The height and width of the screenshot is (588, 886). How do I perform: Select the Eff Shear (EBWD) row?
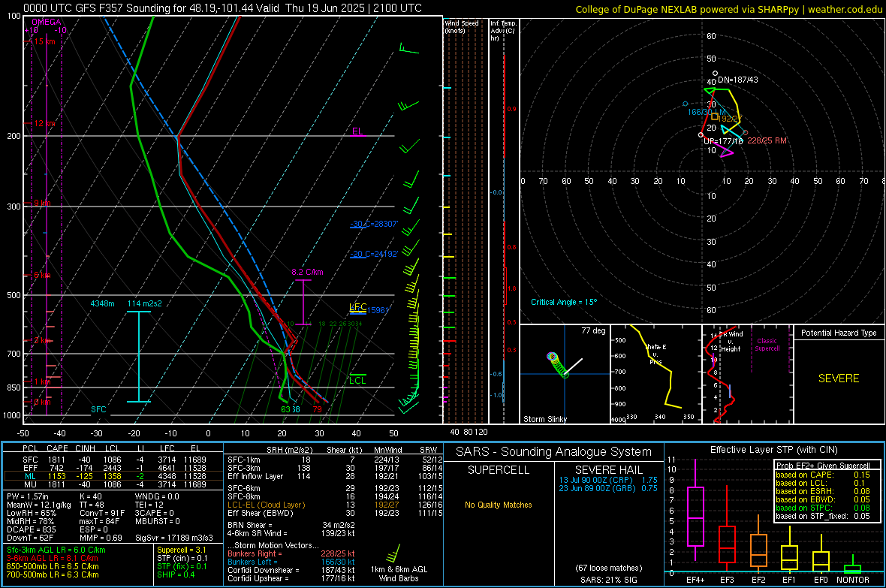335,513
